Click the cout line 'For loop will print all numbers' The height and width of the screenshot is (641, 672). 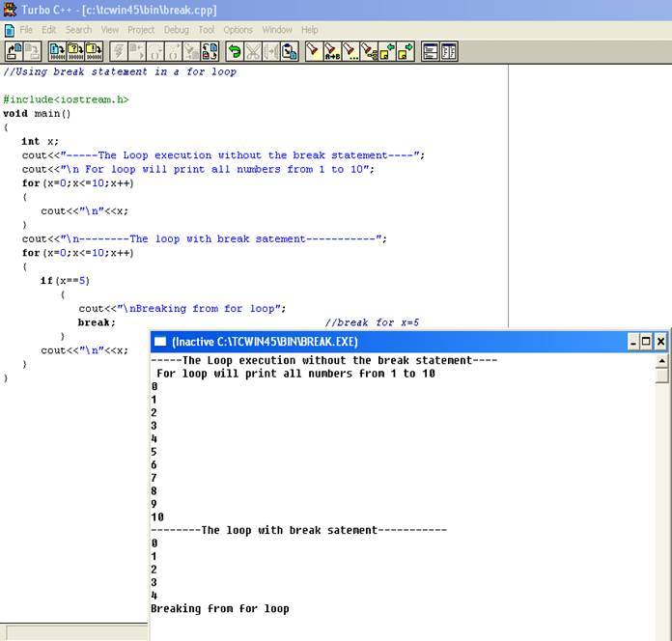coord(198,169)
